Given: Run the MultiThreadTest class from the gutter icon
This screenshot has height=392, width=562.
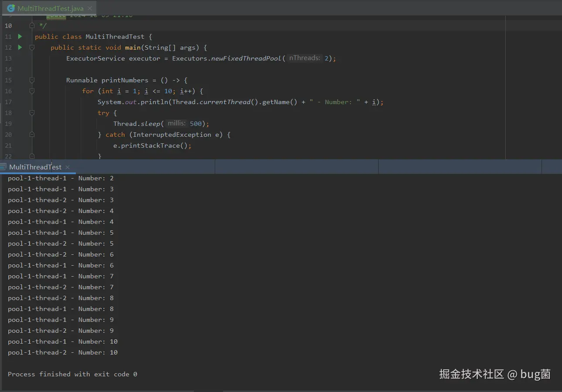Looking at the screenshot, I should tap(20, 37).
